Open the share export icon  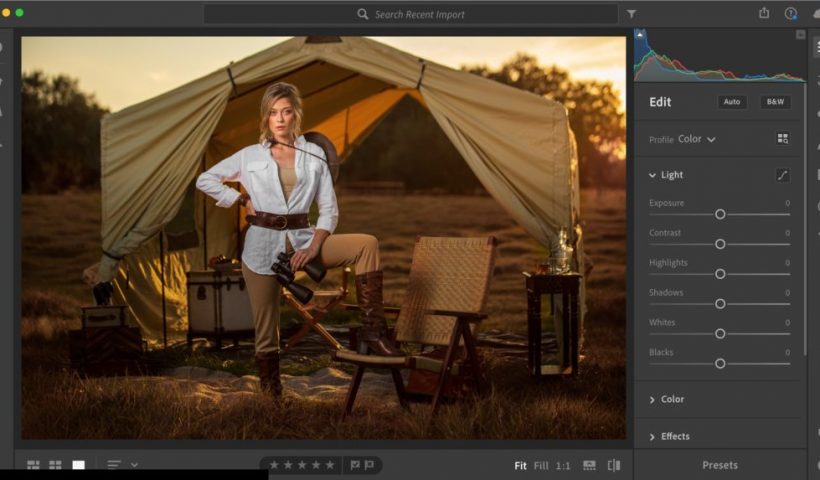click(x=764, y=13)
